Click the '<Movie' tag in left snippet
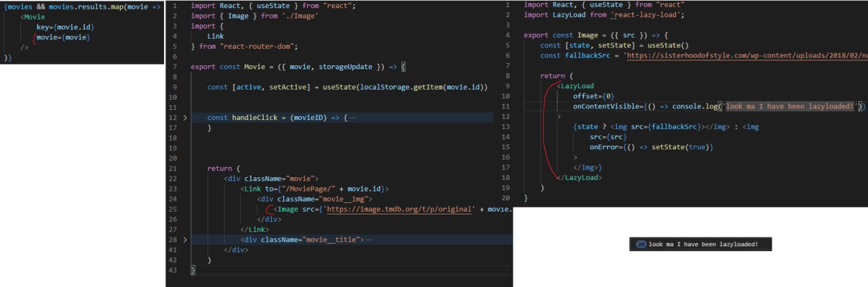The width and height of the screenshot is (868, 287). coord(33,16)
